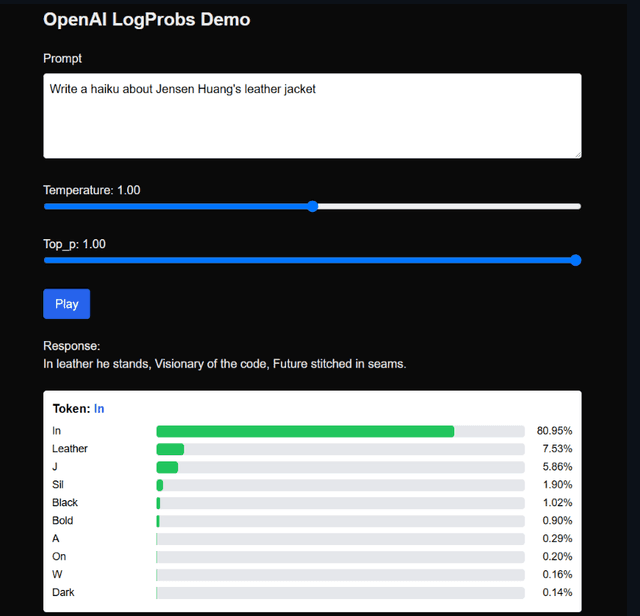Click the Top_p slider handle

(x=575, y=260)
